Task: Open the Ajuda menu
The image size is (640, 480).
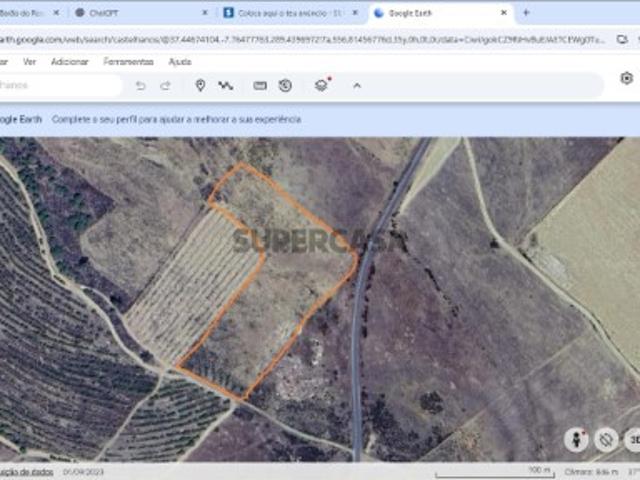Action: (180, 62)
